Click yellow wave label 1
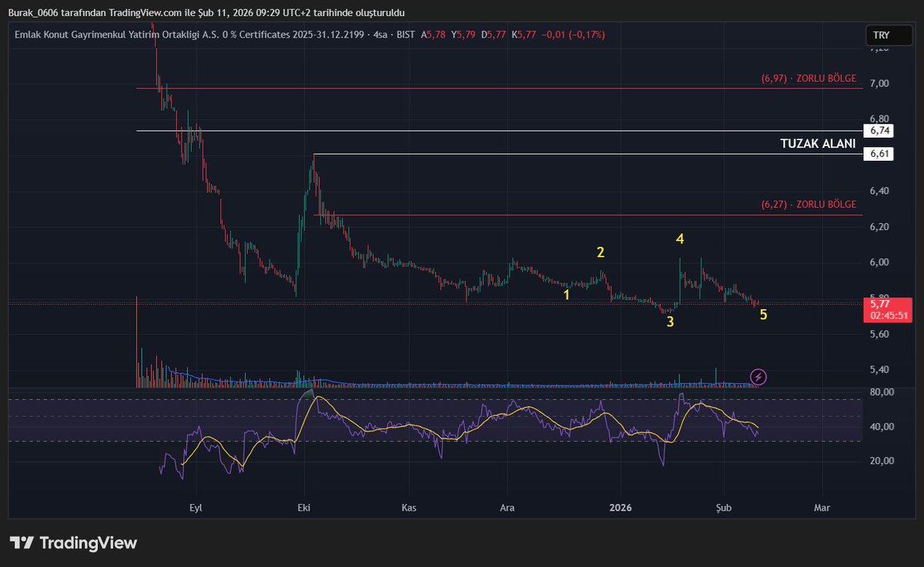 point(567,295)
